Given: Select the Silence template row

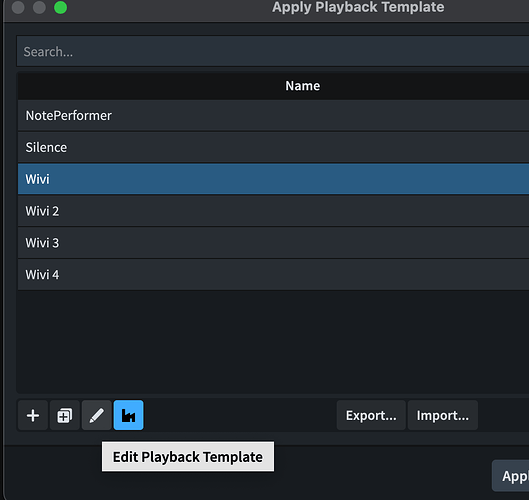Looking at the screenshot, I should (273, 147).
